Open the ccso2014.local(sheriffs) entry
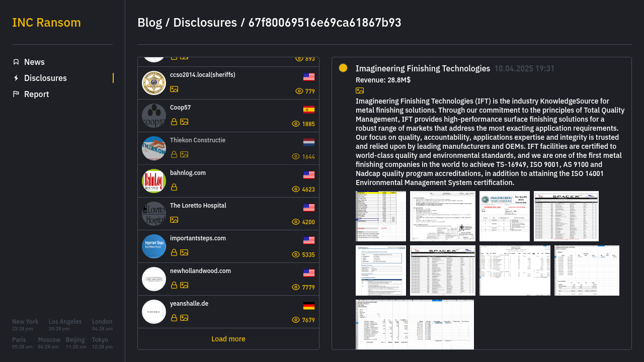 228,83
